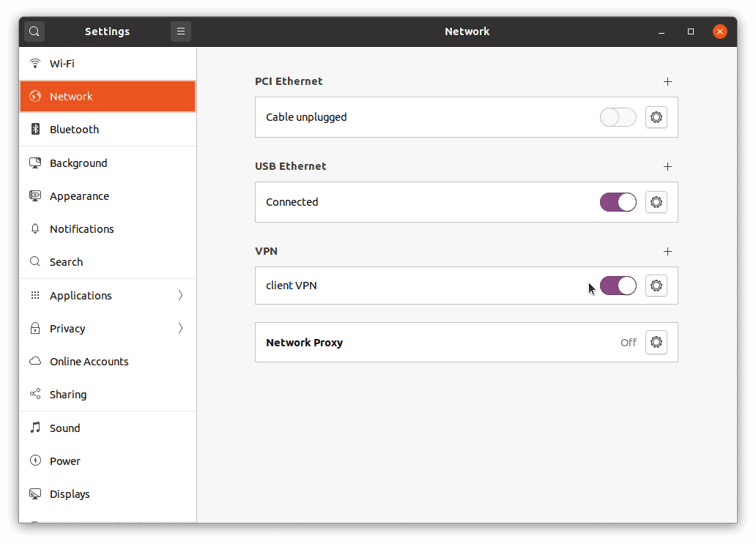Disable the client VPN connection
The width and height of the screenshot is (756, 544).
(x=618, y=286)
